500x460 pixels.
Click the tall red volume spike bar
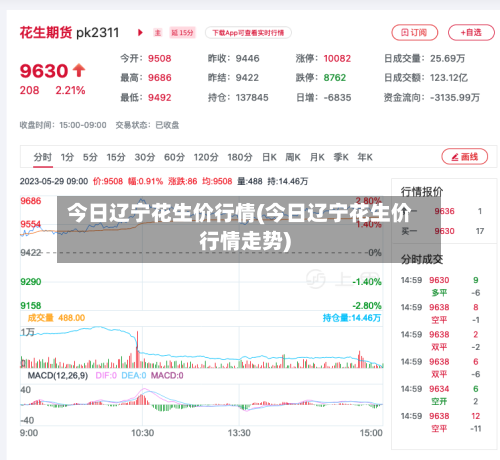[x=137, y=349]
